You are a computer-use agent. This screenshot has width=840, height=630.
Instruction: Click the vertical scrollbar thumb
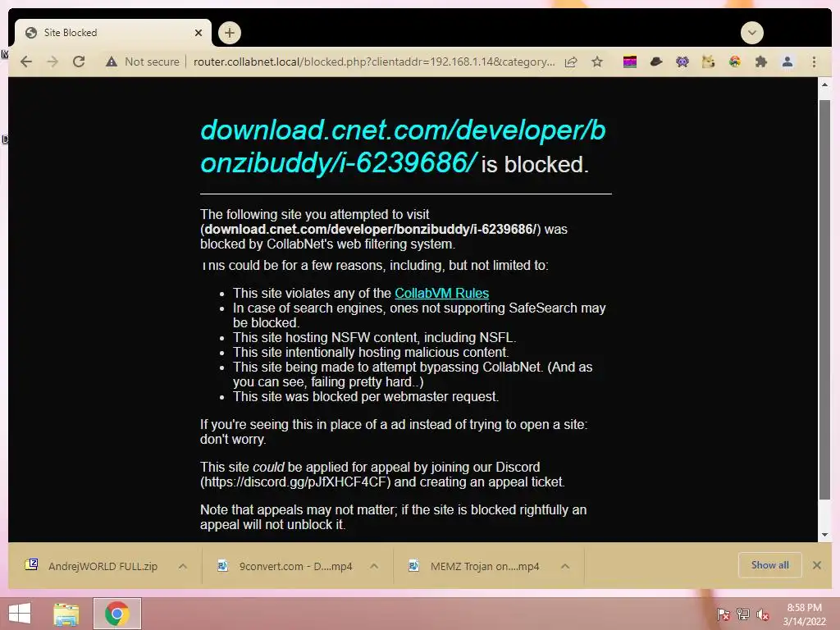[824, 299]
